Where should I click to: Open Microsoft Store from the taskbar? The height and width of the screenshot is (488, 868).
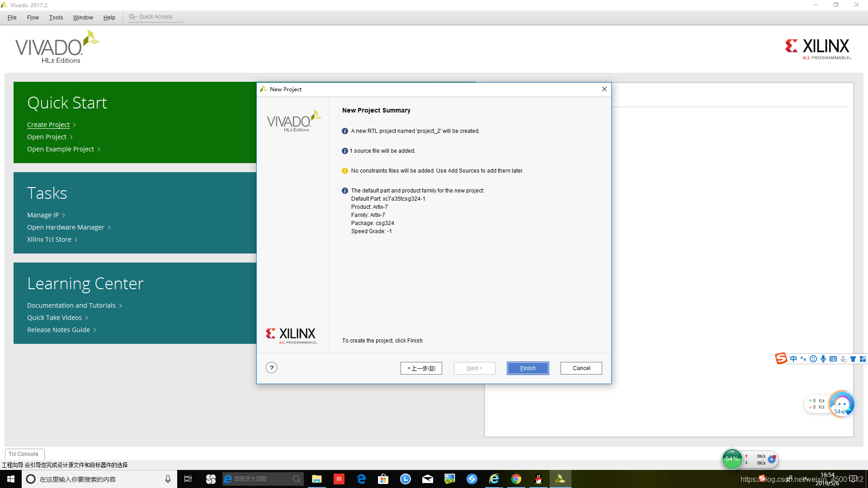[383, 479]
